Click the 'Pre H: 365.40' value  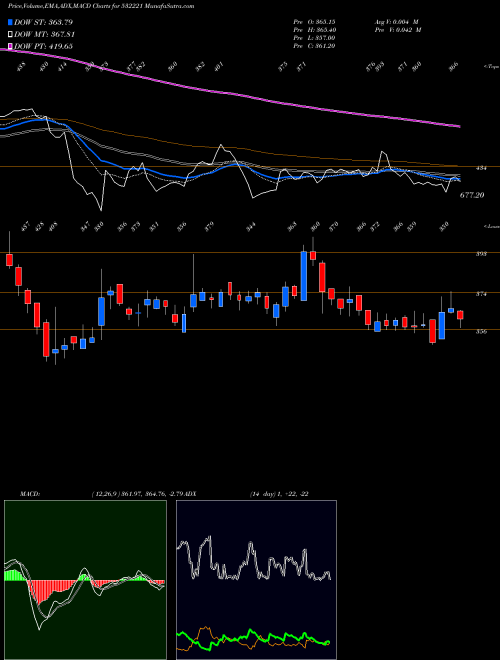(x=314, y=30)
